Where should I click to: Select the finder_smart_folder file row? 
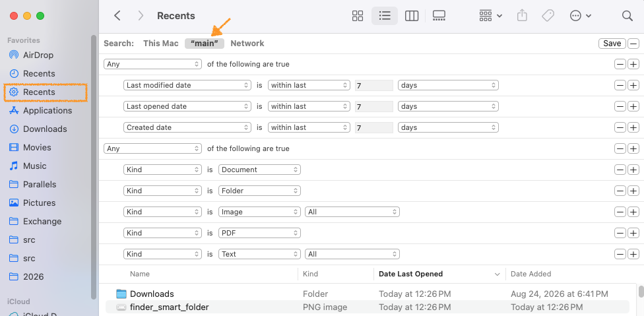click(x=368, y=307)
